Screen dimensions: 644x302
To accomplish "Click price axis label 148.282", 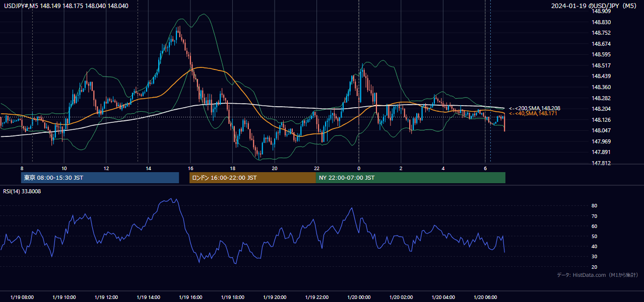I will click(602, 98).
